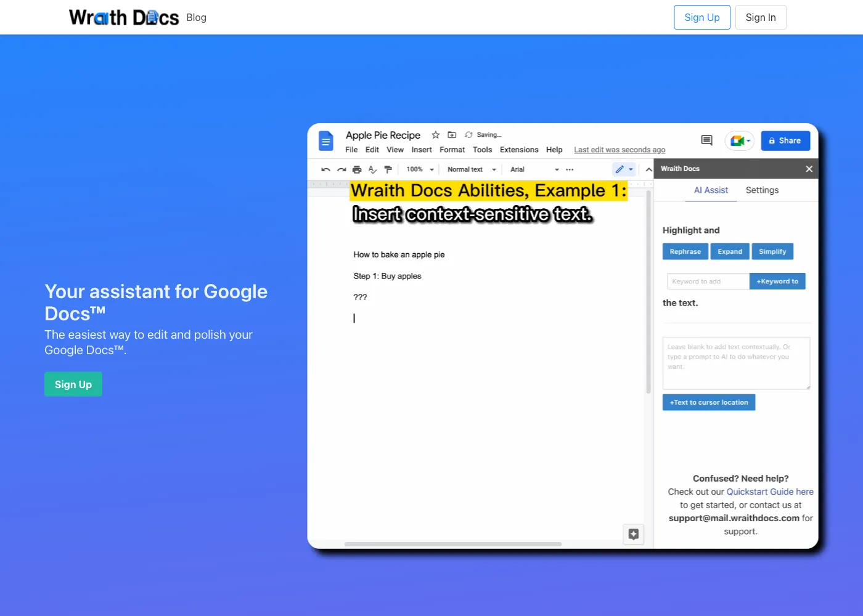Click the Redo arrow icon
This screenshot has height=616, width=863.
[342, 169]
